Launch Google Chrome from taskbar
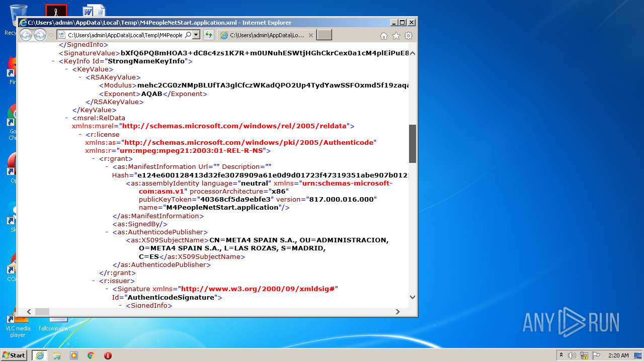 pyautogui.click(x=91, y=355)
